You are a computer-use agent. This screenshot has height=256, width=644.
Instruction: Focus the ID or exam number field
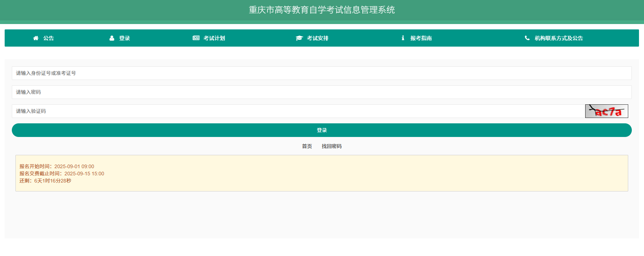coord(322,73)
